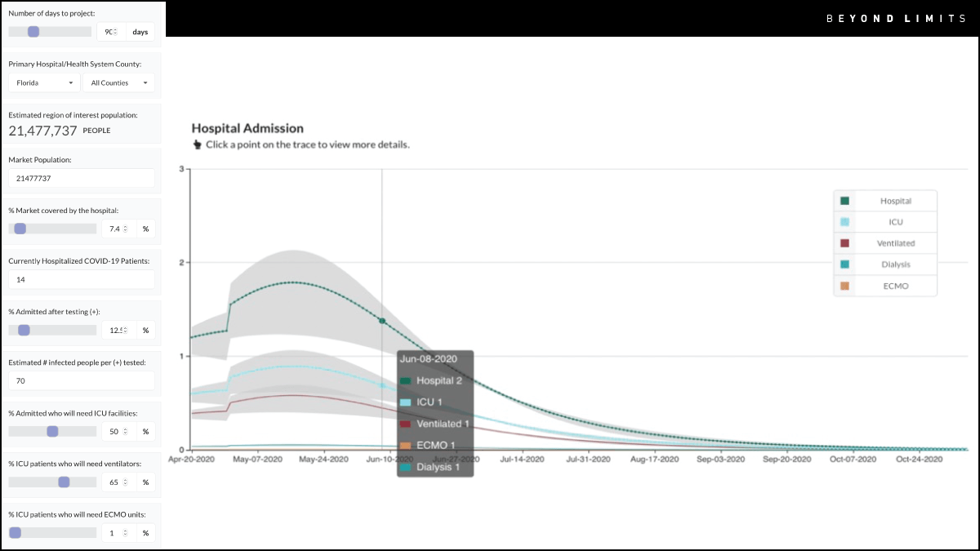This screenshot has width=980, height=551.
Task: Click the 21,477,737 population value
Action: [42, 131]
